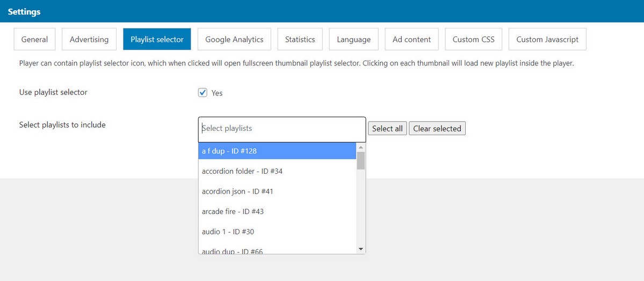Open the Custom CSS tab

click(473, 39)
